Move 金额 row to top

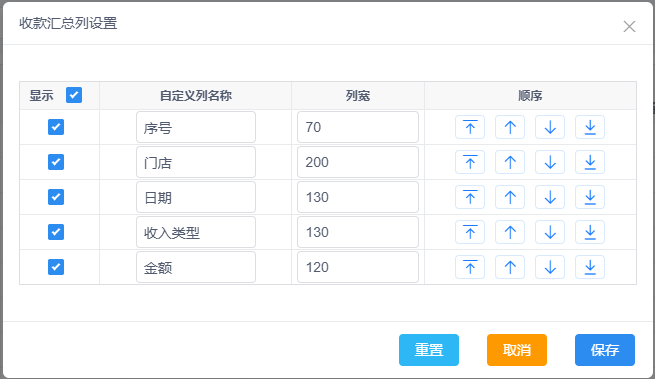[470, 267]
